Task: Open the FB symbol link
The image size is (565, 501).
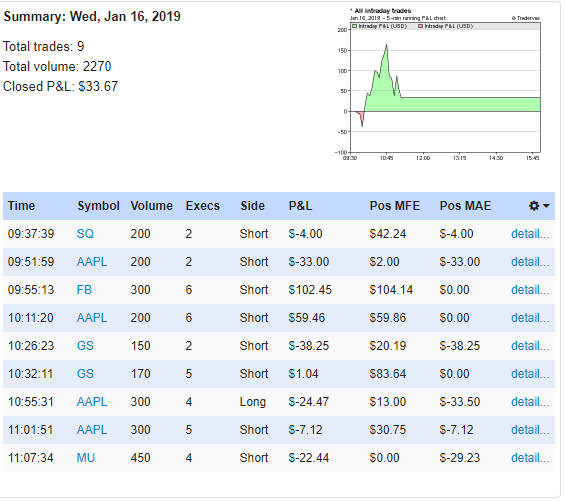Action: point(84,290)
